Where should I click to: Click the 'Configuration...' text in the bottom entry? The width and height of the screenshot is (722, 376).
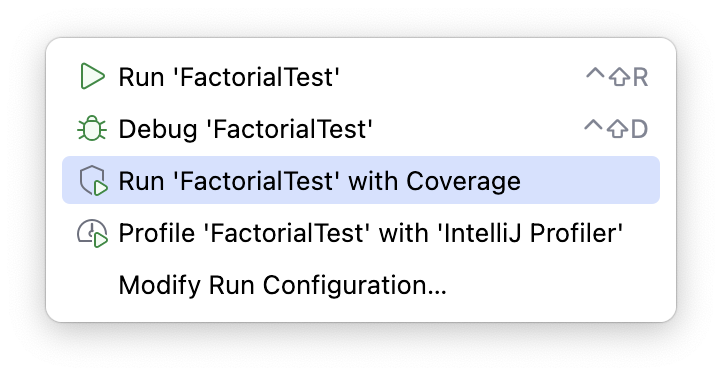(355, 285)
